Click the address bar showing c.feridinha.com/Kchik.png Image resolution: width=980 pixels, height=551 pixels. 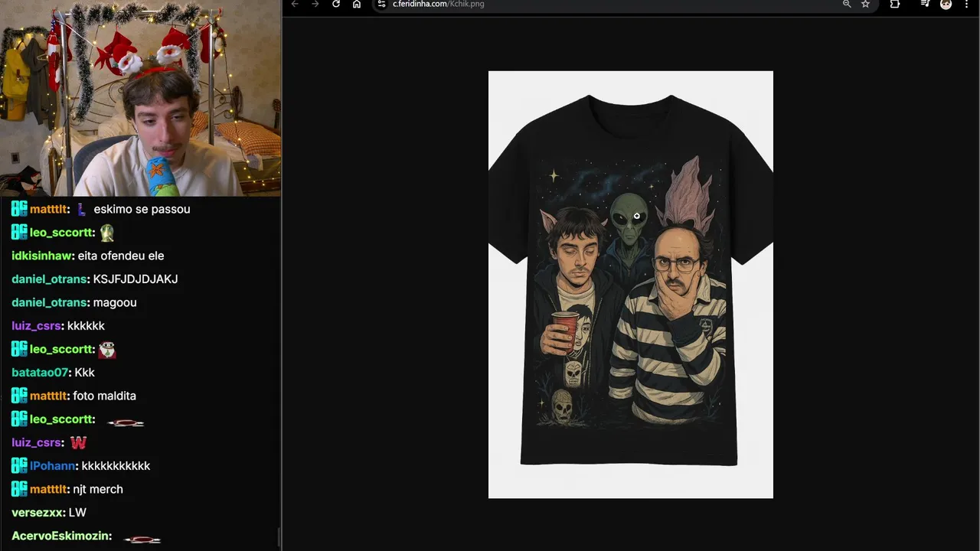tap(624, 4)
